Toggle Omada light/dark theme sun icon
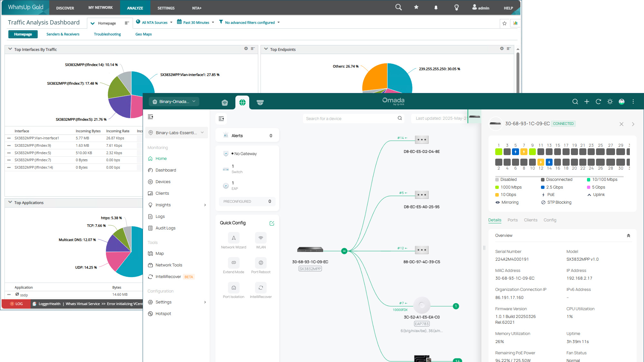 (x=610, y=102)
